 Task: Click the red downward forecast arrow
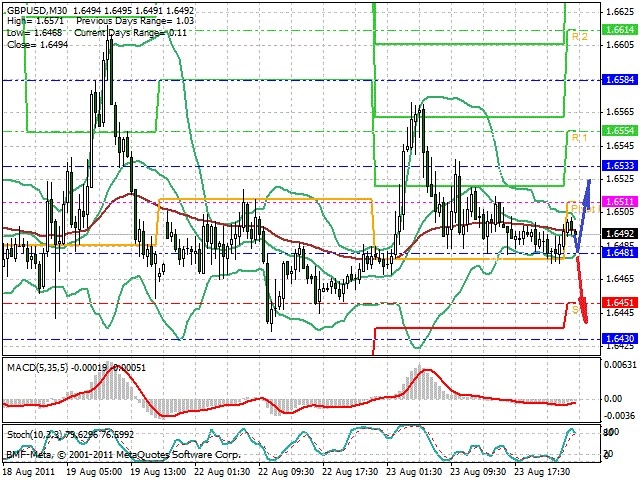[x=582, y=289]
